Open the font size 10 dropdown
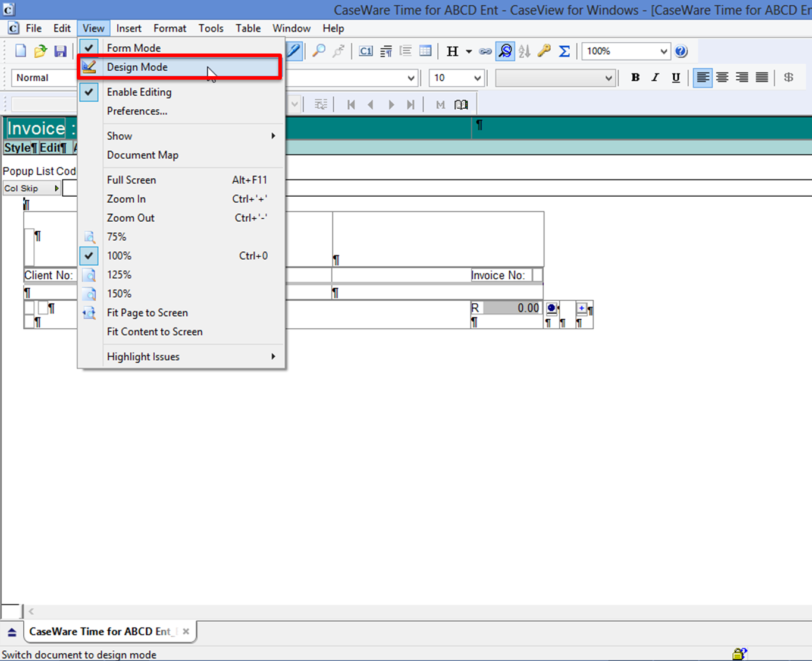The height and width of the screenshot is (661, 812). coord(476,78)
